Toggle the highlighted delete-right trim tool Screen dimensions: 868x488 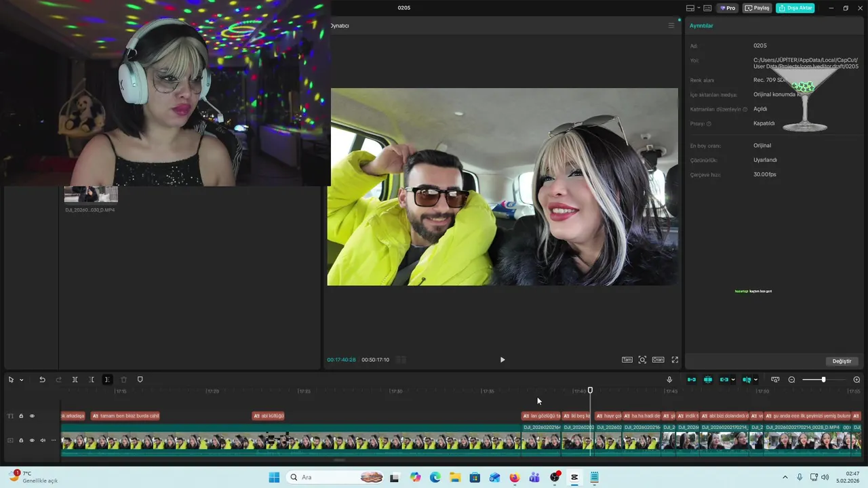pyautogui.click(x=107, y=380)
